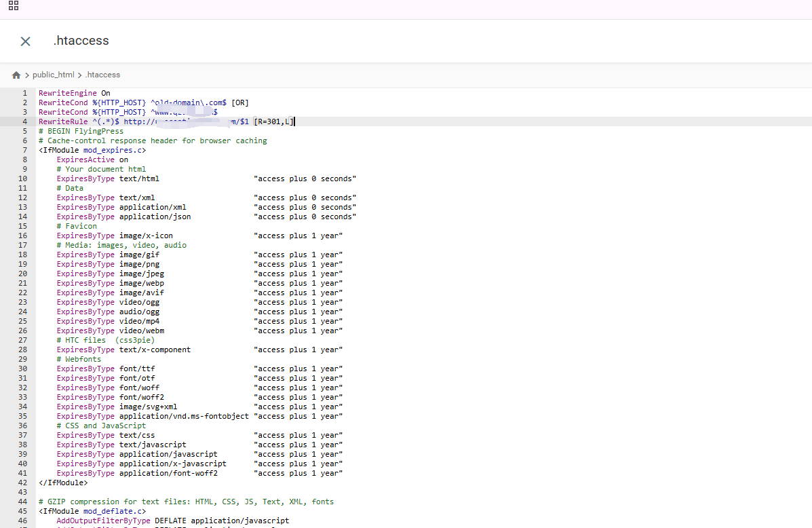Viewport: 812px width, 528px height.
Task: Click the Cache-control response header comment
Action: click(x=153, y=140)
